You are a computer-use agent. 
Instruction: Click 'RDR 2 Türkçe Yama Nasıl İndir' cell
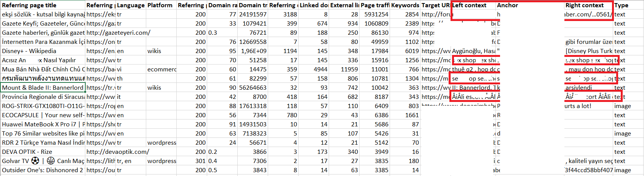pos(43,142)
